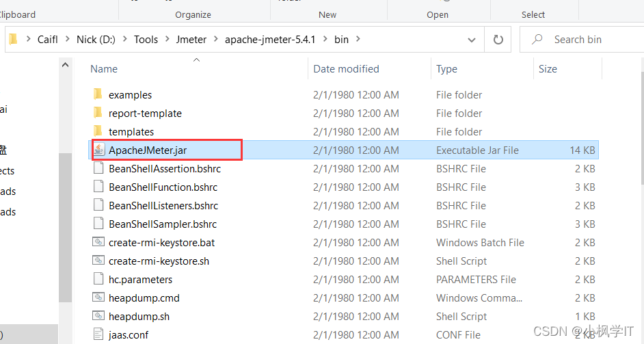The height and width of the screenshot is (344, 644).
Task: Select the templates folder name
Action: (x=131, y=132)
